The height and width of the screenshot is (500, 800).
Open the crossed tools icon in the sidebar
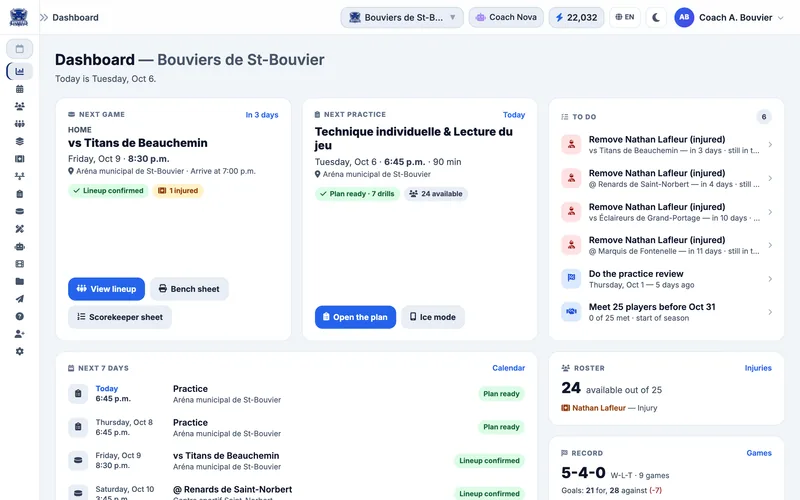[x=19, y=229]
